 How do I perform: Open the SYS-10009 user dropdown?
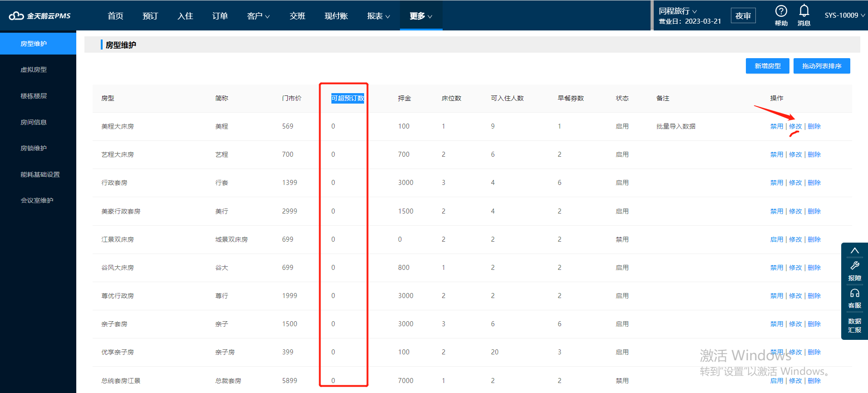point(845,15)
